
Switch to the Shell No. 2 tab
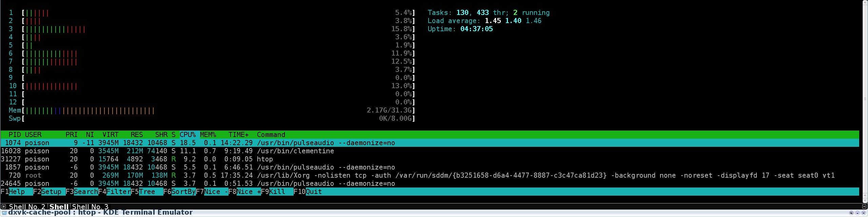(27, 206)
